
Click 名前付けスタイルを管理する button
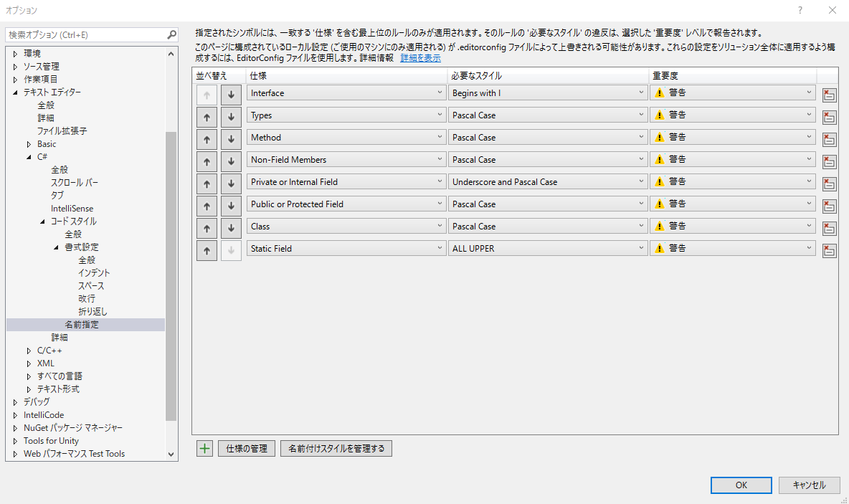point(336,448)
